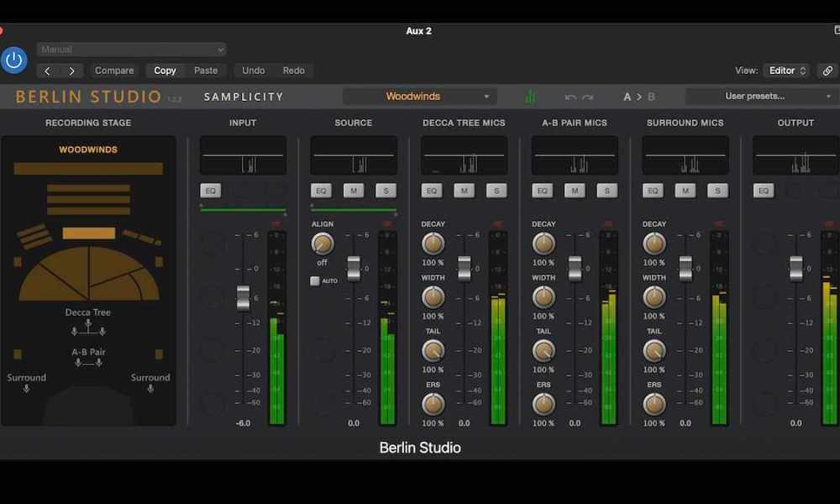
Task: Click the blue plugin power bypass button
Action: [14, 60]
